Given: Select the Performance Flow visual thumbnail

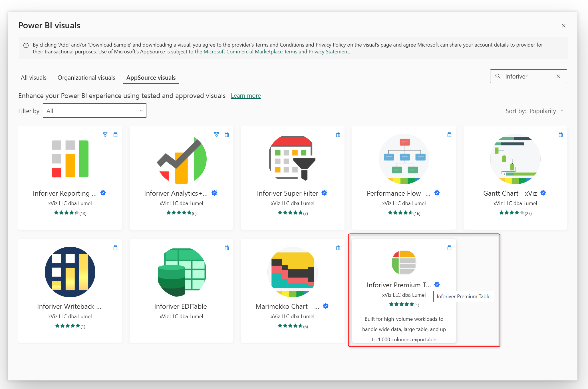Looking at the screenshot, I should (x=404, y=159).
